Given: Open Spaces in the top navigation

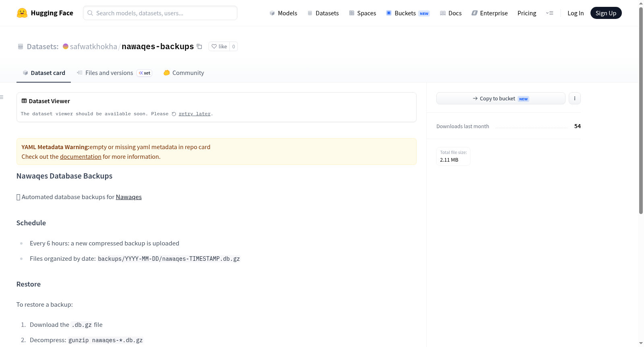Looking at the screenshot, I should pos(363,13).
